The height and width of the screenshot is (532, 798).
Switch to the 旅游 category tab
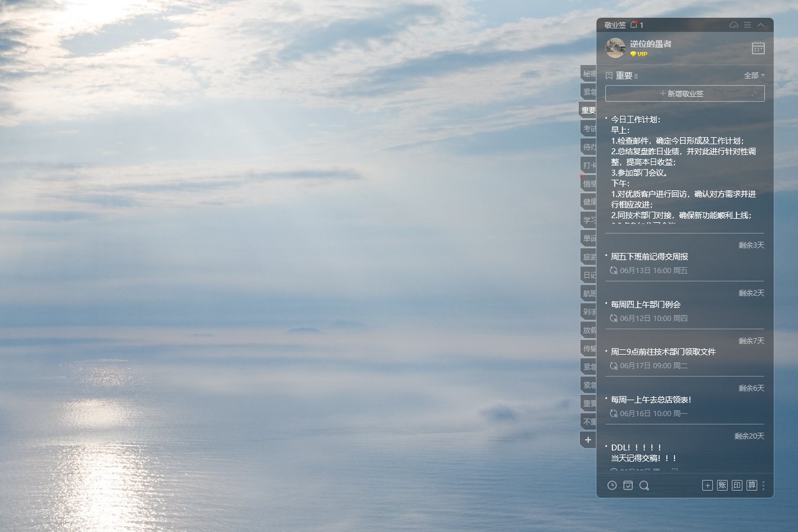click(x=588, y=257)
